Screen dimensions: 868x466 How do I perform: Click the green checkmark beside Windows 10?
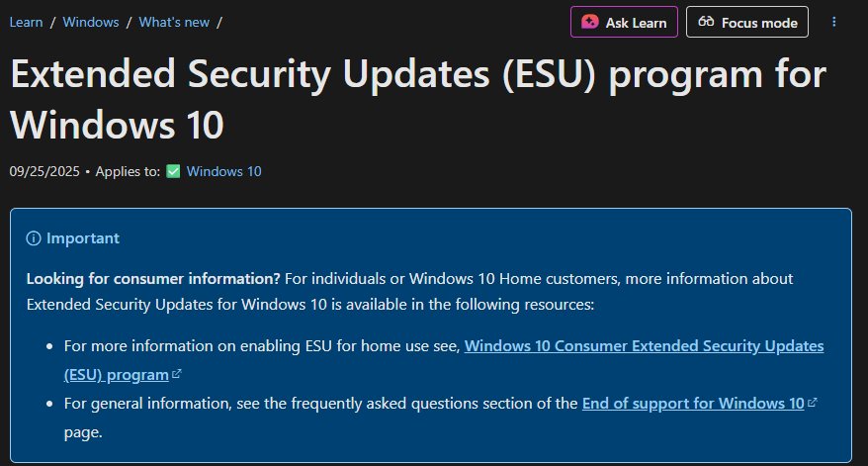pos(173,171)
